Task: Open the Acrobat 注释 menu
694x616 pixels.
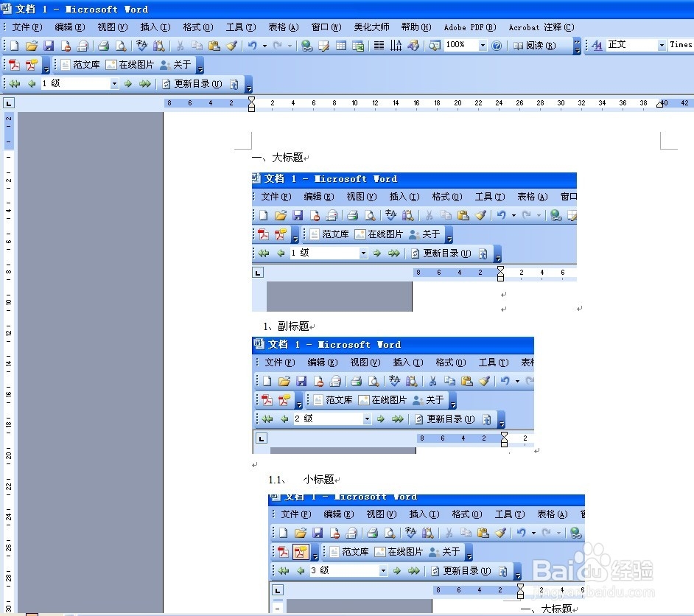Action: tap(541, 27)
